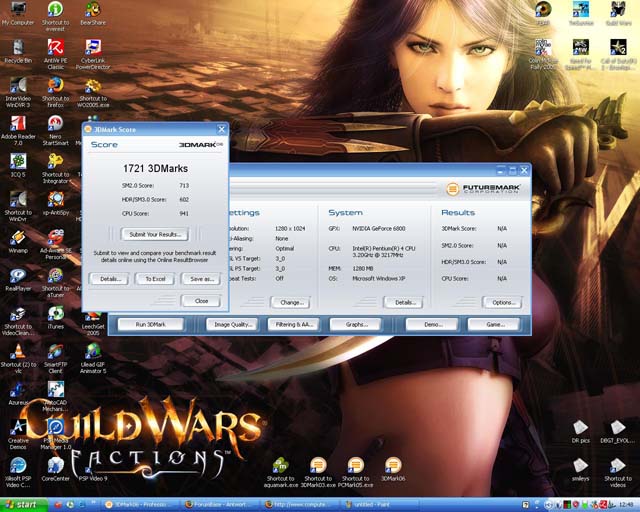This screenshot has height=512, width=640.
Task: Switch to http://www.compute taskbar item
Action: point(299,505)
